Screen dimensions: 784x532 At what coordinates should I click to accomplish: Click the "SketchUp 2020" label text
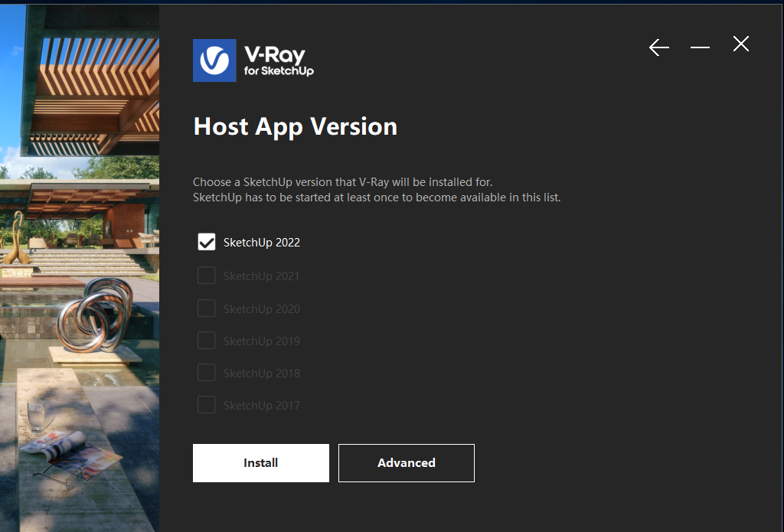tap(262, 309)
